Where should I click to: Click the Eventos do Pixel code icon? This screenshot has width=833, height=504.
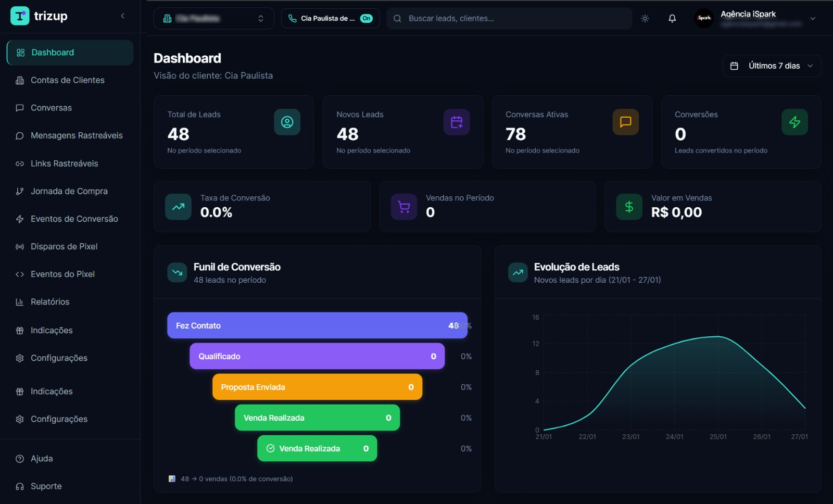pos(20,274)
